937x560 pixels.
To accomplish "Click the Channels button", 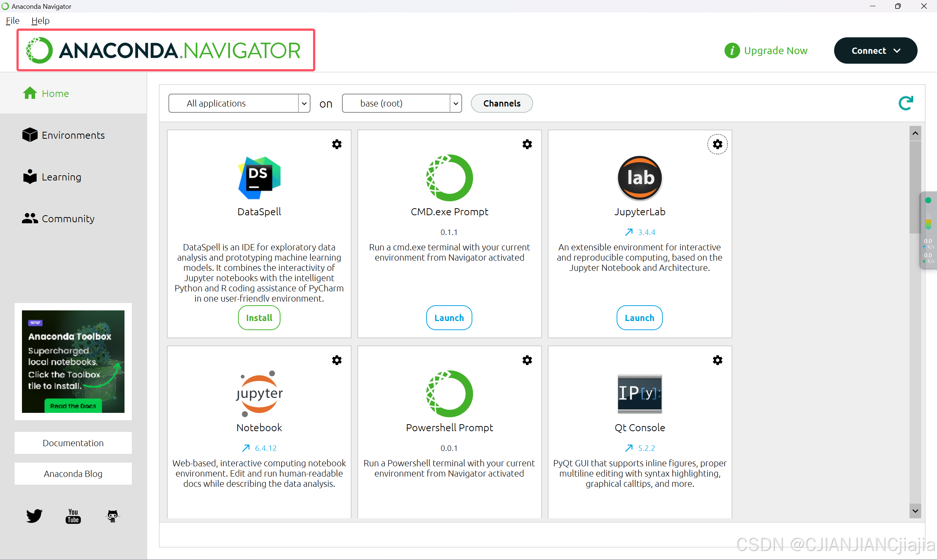I will coord(502,103).
